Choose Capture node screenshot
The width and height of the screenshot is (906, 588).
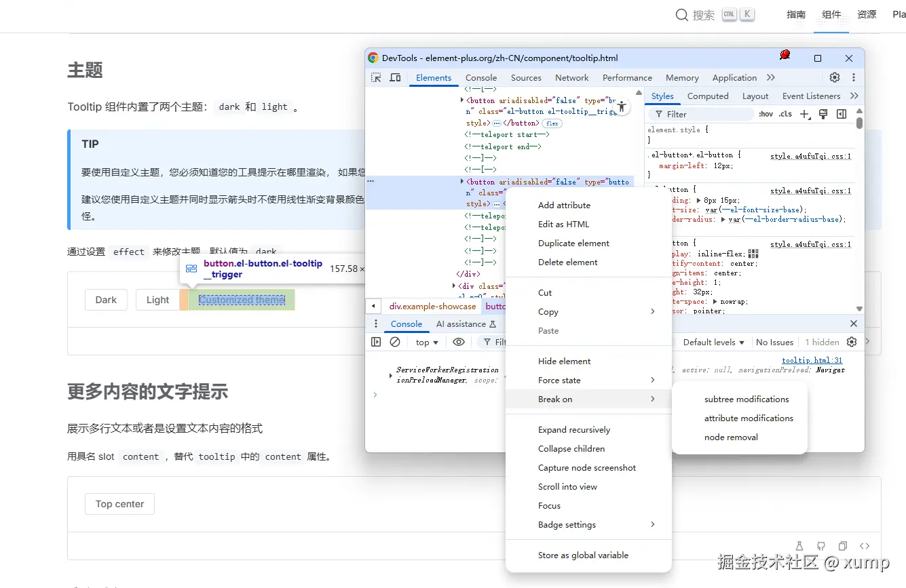pyautogui.click(x=588, y=467)
